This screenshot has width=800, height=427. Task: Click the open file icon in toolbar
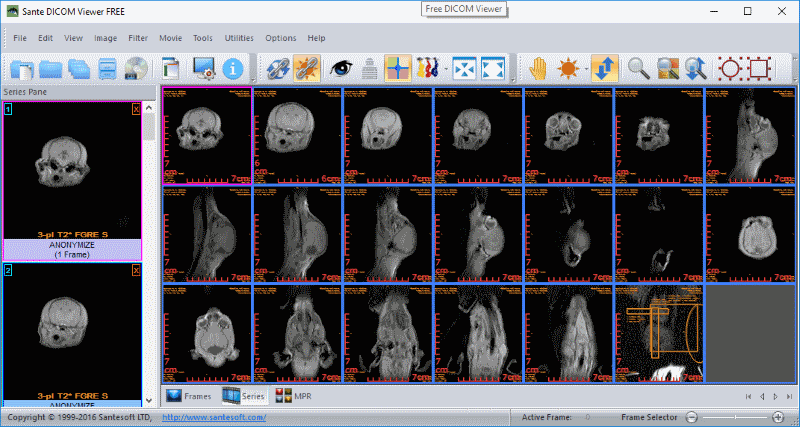pos(22,68)
